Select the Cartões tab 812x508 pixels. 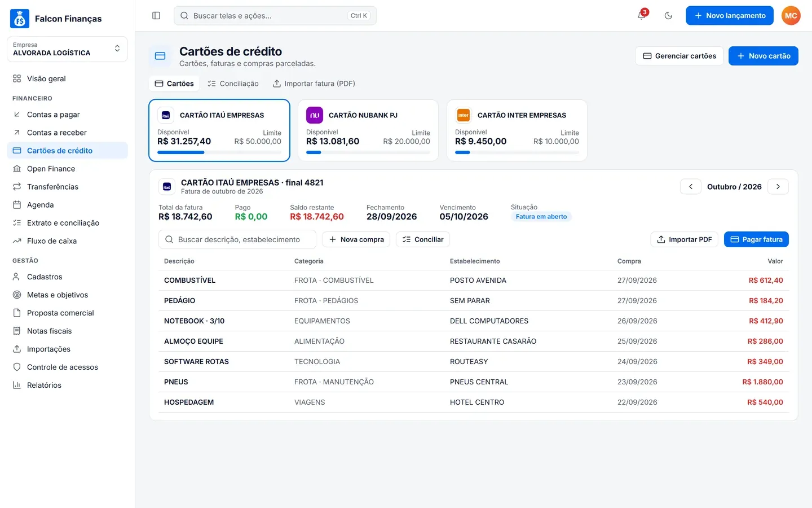(x=174, y=84)
